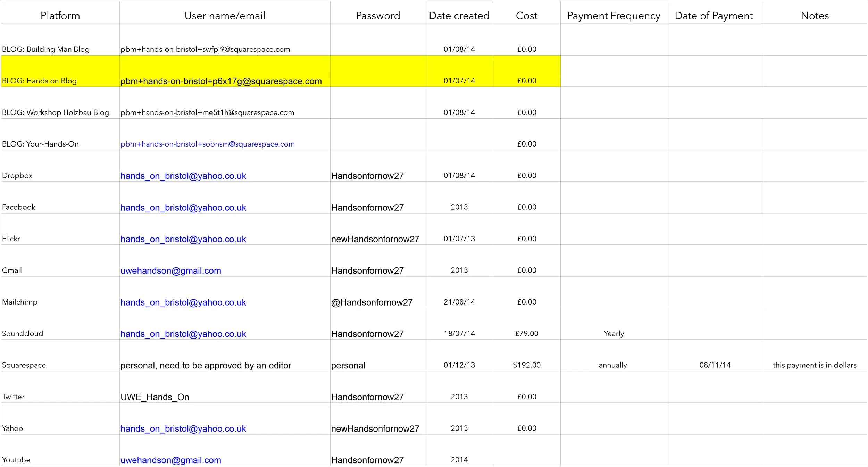This screenshot has width=868, height=467.
Task: Click the highlighted p6x17g squarespace email
Action: 221,81
